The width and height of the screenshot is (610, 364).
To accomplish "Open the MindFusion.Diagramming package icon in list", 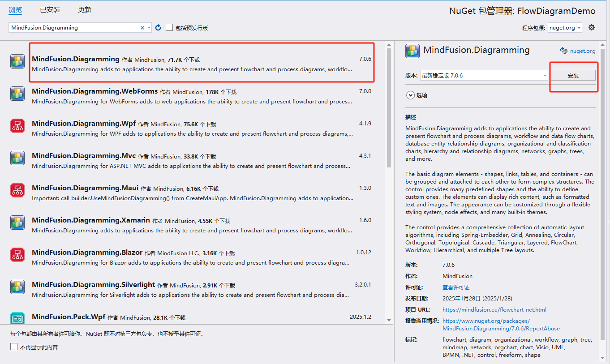I will 17,61.
